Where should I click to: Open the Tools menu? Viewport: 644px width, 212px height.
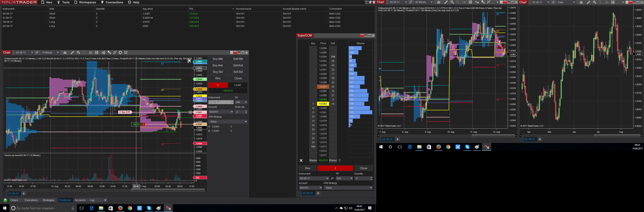63,2
